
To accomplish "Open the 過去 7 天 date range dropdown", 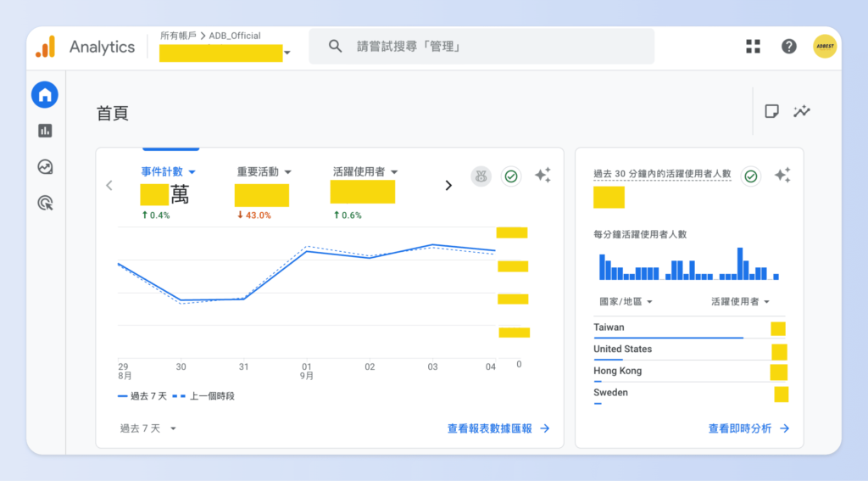I will (147, 428).
